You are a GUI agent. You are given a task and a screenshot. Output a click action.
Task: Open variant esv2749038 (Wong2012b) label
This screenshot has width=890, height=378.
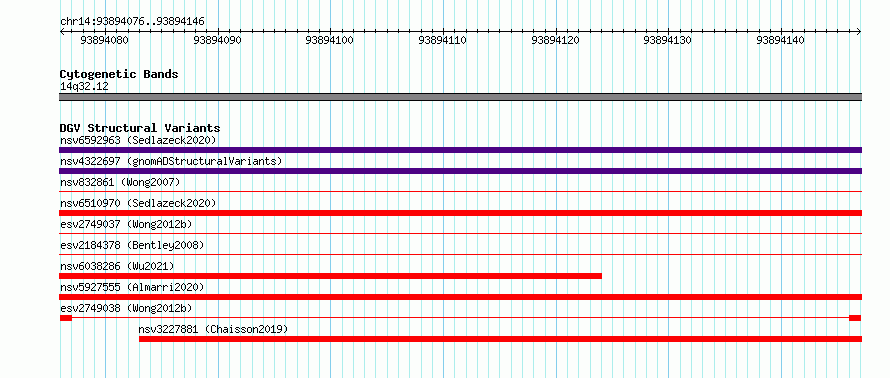pos(126,308)
